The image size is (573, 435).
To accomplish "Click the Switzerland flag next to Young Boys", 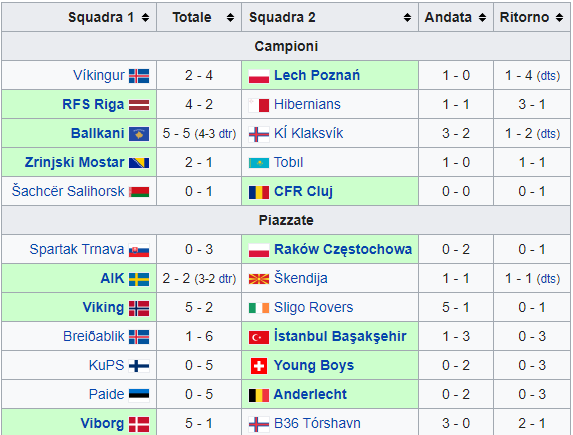I will click(259, 366).
